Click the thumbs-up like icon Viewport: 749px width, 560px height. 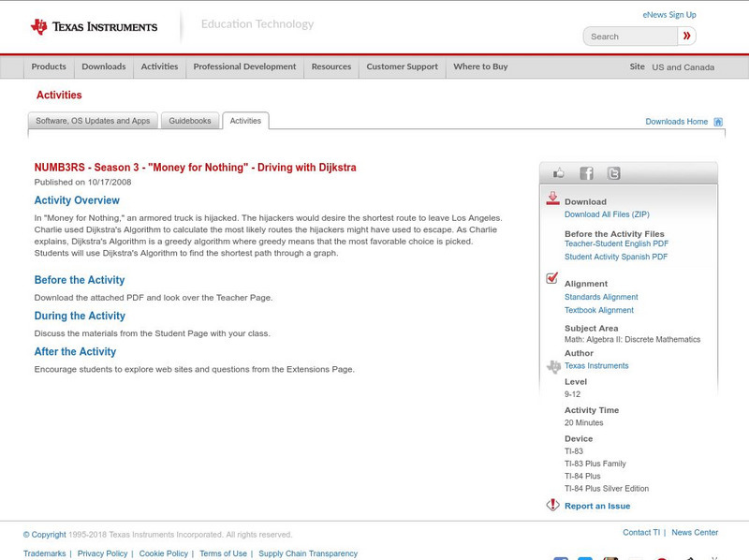coord(558,173)
